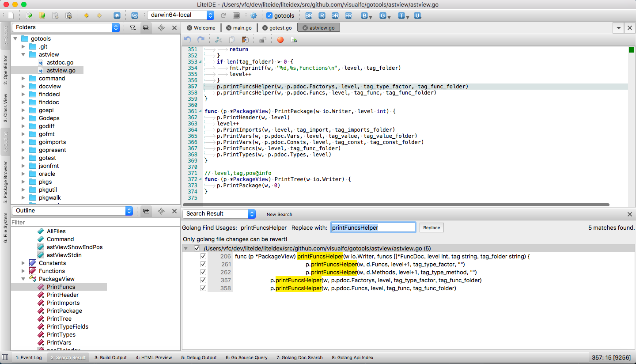Screen dimensions: 636x364
Task: Click the Open file toolbar icon
Action: pos(29,15)
